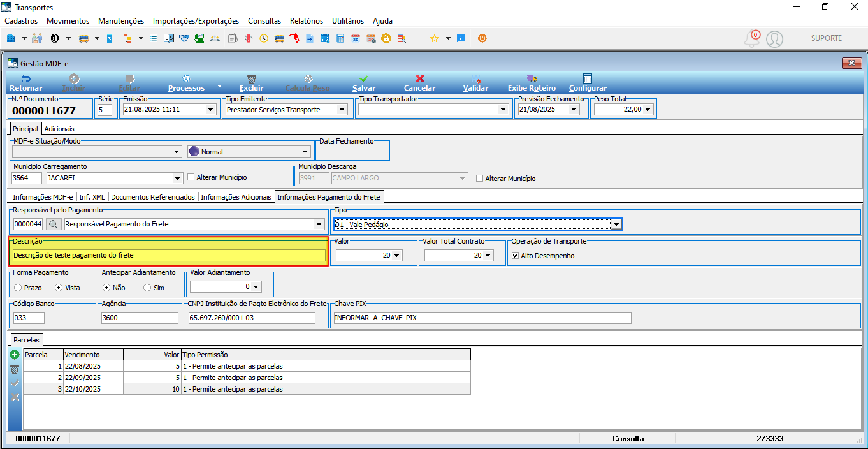Open the Processos button menu
This screenshot has height=449, width=868.
coord(186,88)
